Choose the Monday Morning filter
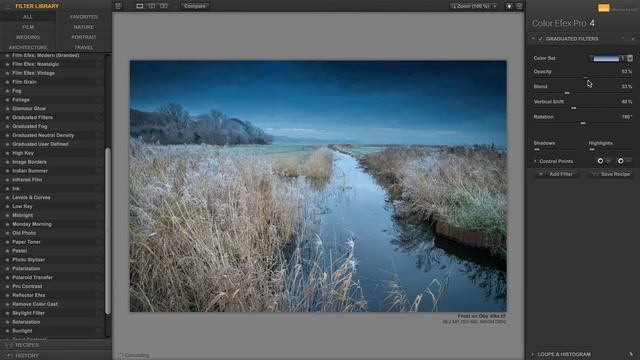This screenshot has width=640, height=360. coord(32,224)
